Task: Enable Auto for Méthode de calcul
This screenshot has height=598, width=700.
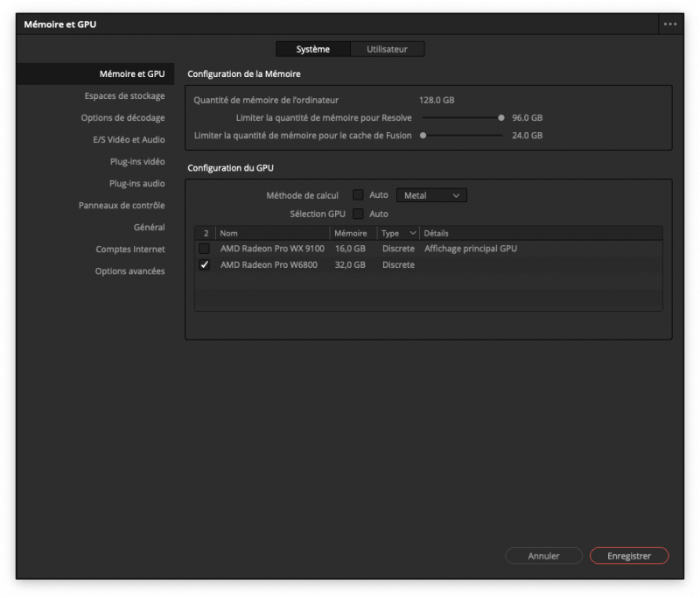Action: 358,195
